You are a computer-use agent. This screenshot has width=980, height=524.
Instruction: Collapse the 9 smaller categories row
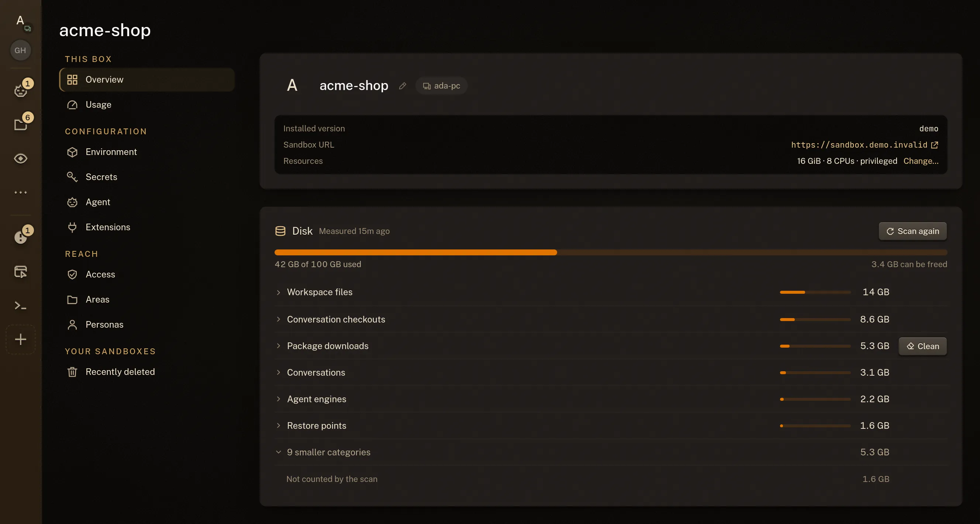pos(611,452)
